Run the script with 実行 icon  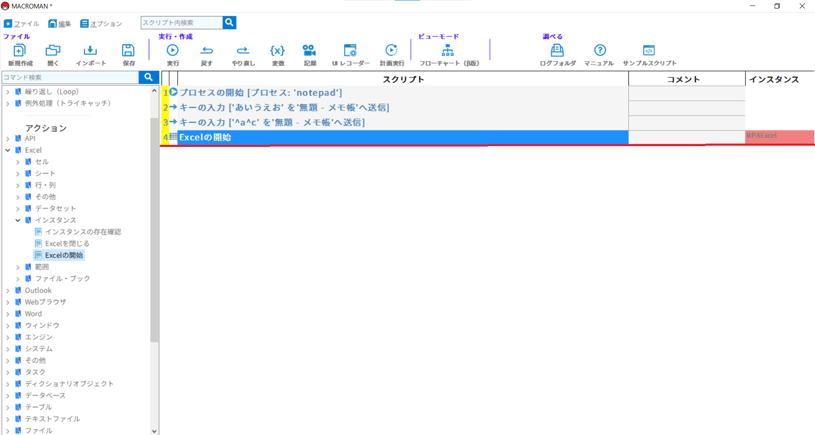point(173,50)
